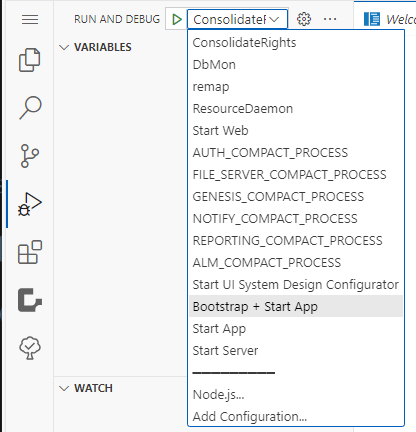Choose the Node.js... option
This screenshot has height=432, width=416.
point(296,395)
